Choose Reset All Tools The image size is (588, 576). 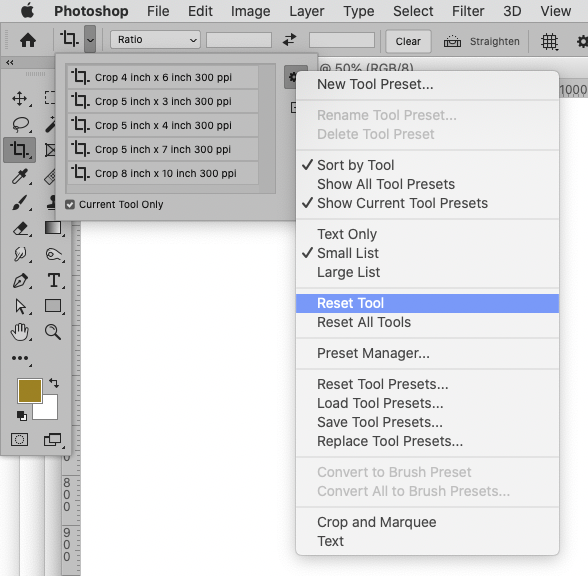click(428, 322)
